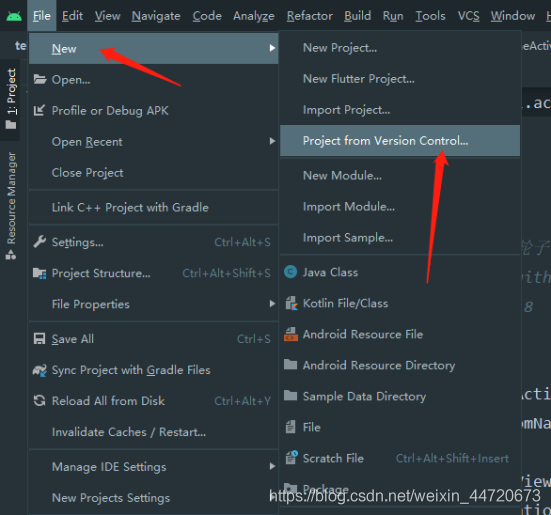
Task: Click the Java Class label
Action: [x=330, y=272]
